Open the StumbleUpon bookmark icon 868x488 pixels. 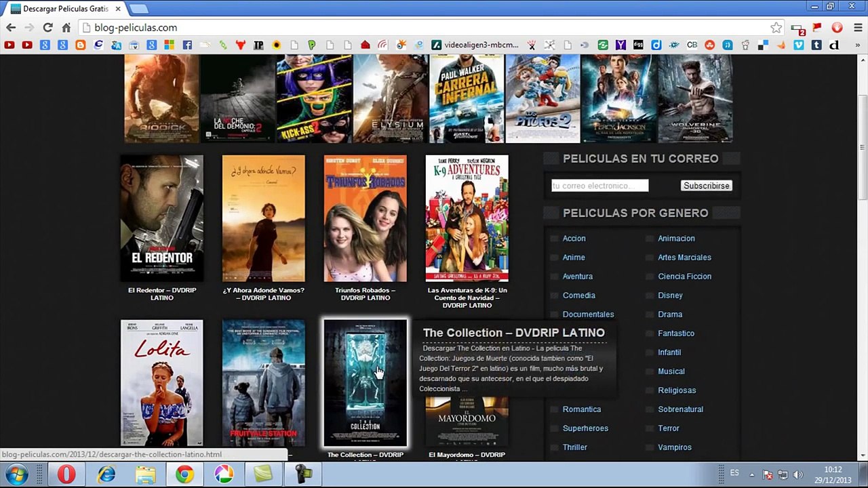(x=709, y=45)
